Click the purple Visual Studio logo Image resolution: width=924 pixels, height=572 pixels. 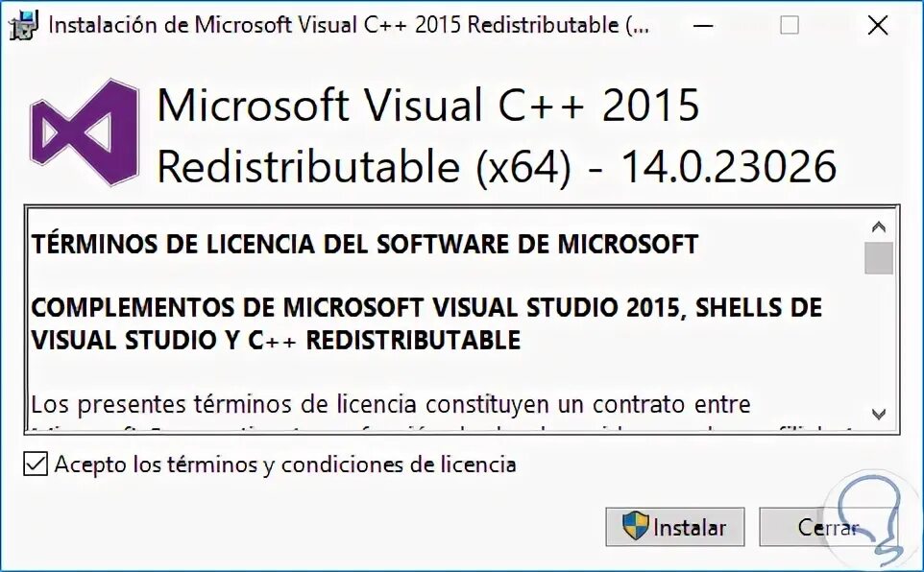[x=85, y=131]
